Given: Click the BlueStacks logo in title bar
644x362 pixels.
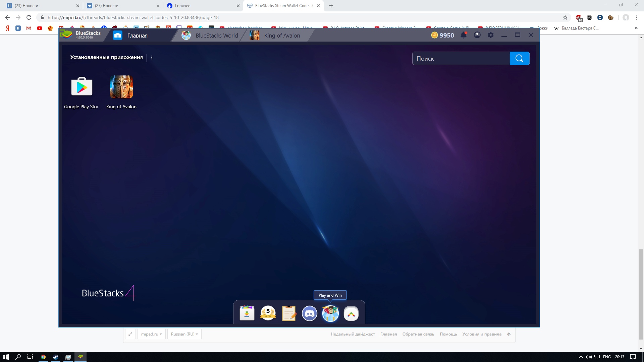Looking at the screenshot, I should [x=80, y=35].
